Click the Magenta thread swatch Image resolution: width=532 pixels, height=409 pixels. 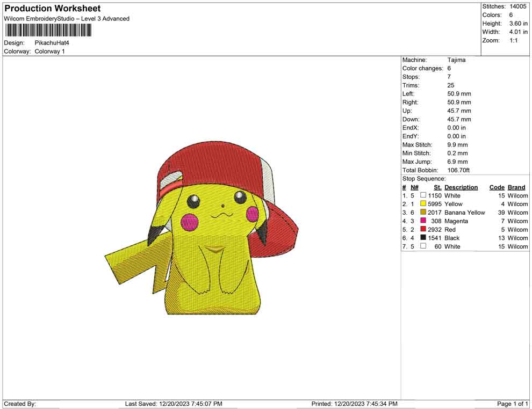tap(423, 221)
